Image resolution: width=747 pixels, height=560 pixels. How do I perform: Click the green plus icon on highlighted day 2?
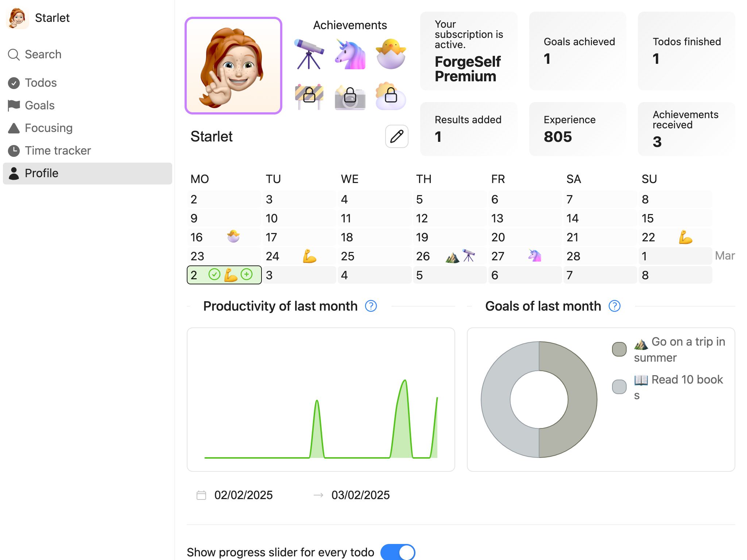[247, 274]
